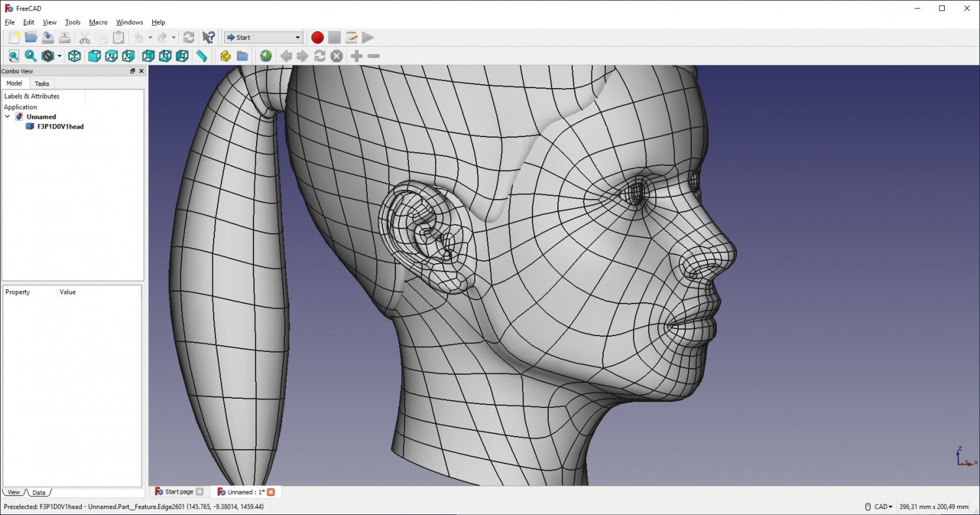The image size is (980, 515).
Task: Start macro recording with red circle
Action: (318, 37)
